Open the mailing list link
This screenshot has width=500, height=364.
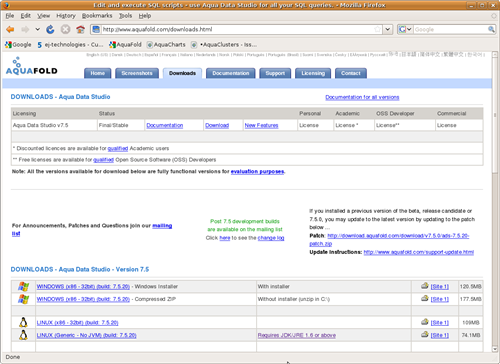(x=162, y=226)
